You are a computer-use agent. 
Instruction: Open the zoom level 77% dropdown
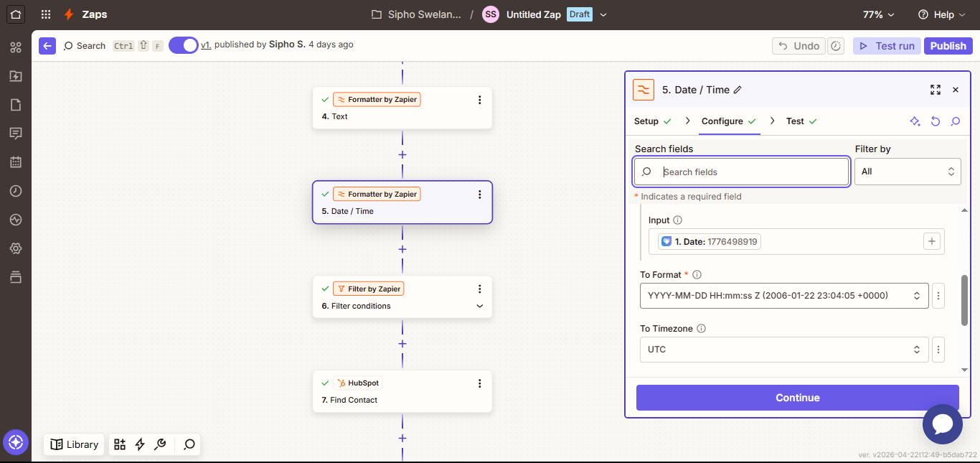click(x=879, y=14)
